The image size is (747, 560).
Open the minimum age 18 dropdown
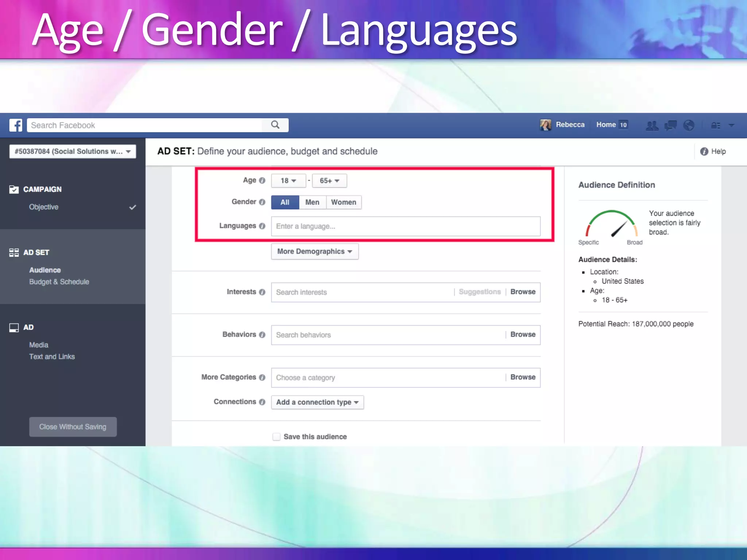[x=288, y=181]
